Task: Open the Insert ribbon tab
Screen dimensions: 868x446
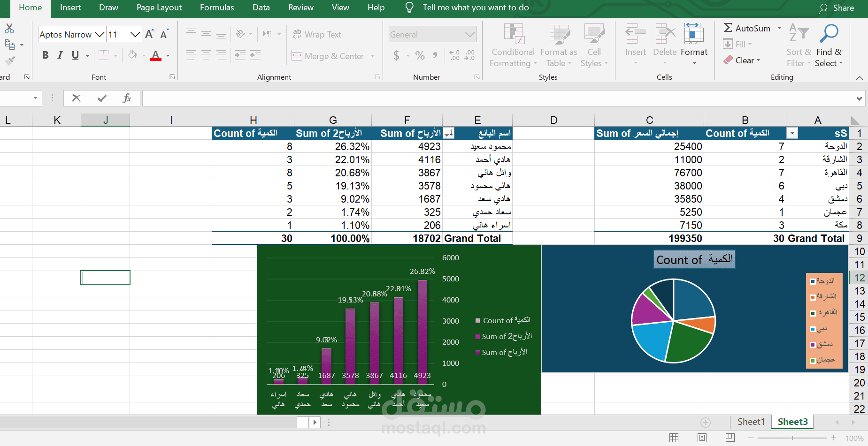Action: [70, 8]
